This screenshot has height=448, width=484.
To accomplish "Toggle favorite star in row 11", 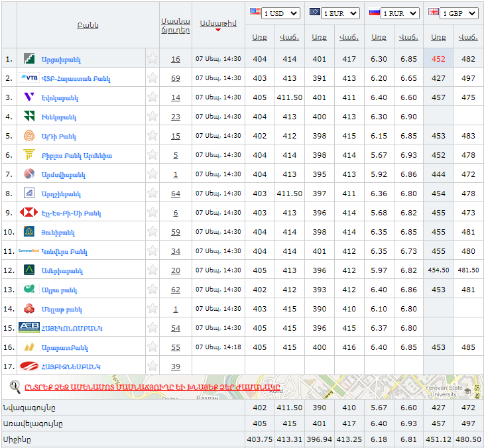I will [x=152, y=251].
